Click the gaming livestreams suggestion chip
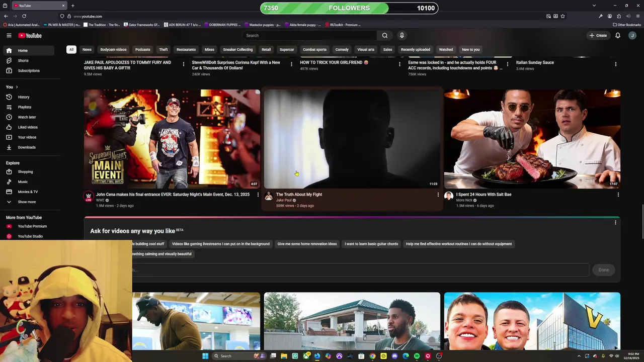 tap(221, 244)
